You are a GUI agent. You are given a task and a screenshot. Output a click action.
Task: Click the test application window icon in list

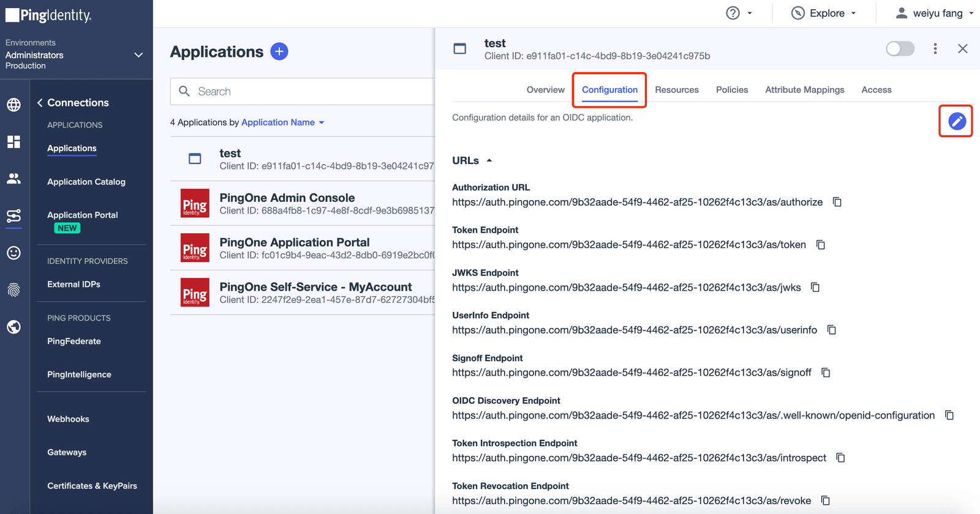coord(195,159)
